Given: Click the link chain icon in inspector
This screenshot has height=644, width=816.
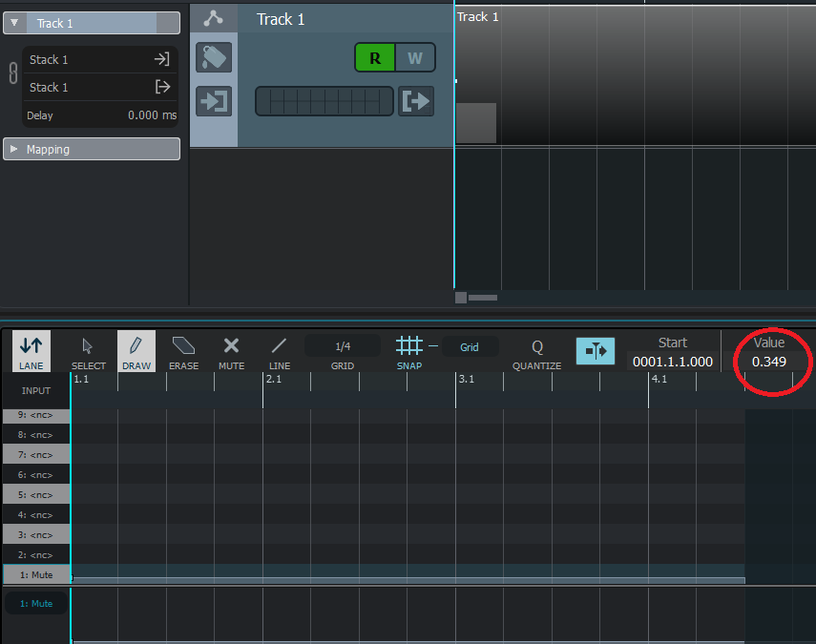Looking at the screenshot, I should pyautogui.click(x=13, y=73).
